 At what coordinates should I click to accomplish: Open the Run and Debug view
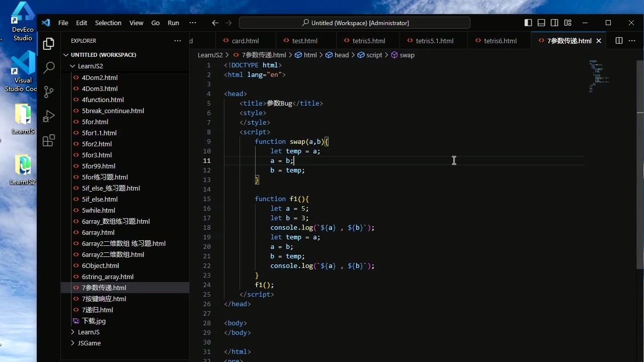click(x=49, y=117)
